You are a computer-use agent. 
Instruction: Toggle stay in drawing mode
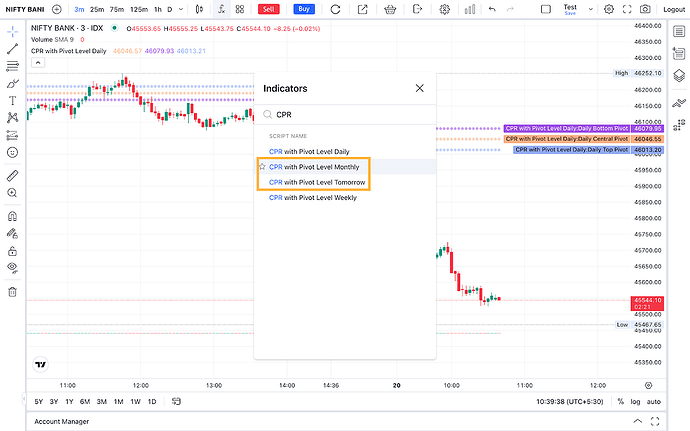(x=12, y=233)
